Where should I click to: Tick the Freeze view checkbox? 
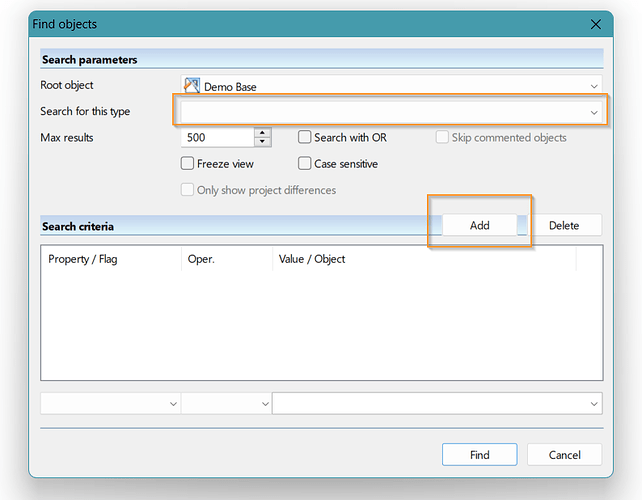pyautogui.click(x=188, y=164)
